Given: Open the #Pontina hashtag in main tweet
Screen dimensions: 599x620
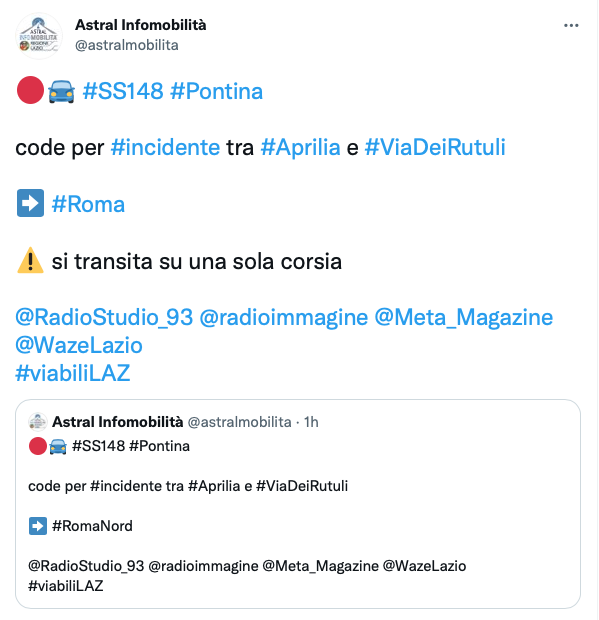Looking at the screenshot, I should pyautogui.click(x=216, y=91).
